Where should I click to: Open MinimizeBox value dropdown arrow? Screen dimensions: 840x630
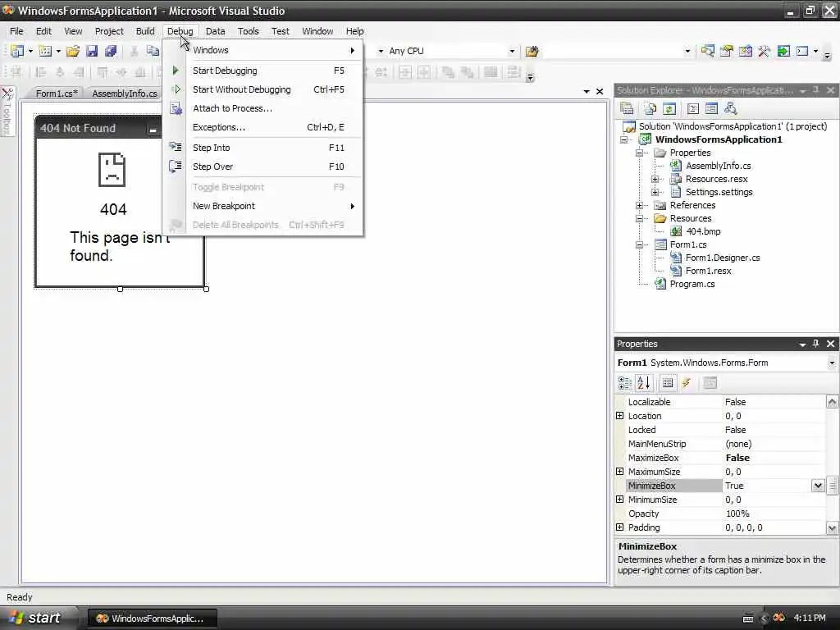(818, 486)
